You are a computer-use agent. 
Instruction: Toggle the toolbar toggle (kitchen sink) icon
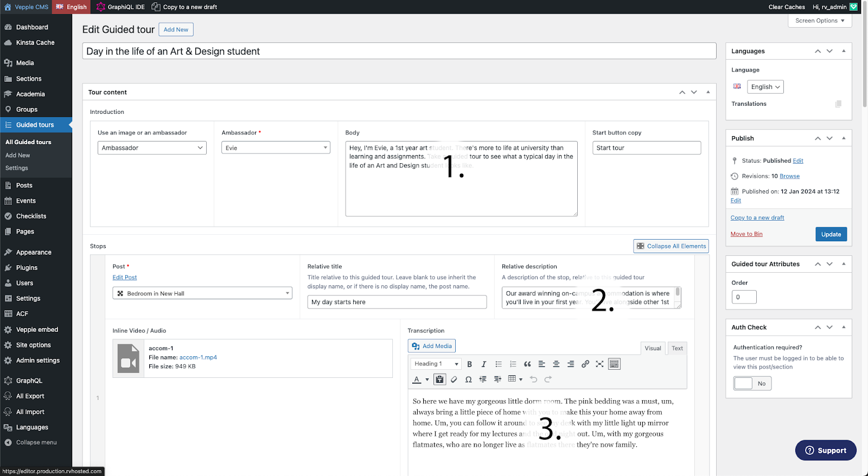614,364
